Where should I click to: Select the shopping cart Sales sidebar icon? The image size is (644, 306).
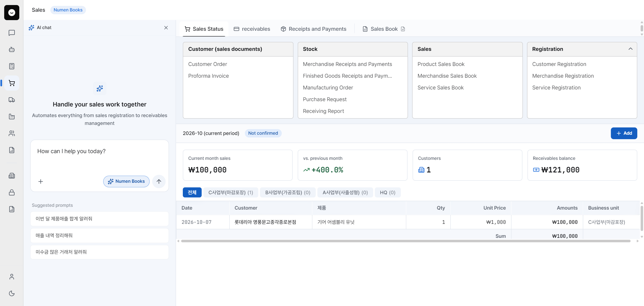click(x=12, y=83)
